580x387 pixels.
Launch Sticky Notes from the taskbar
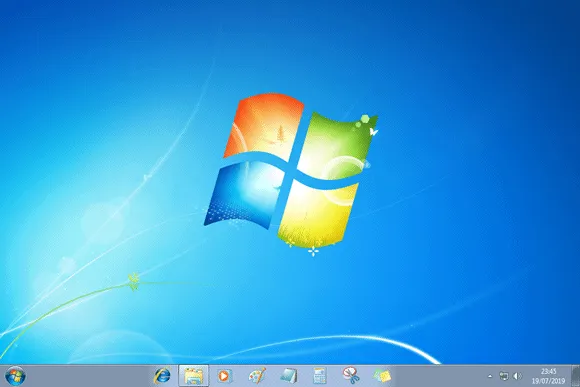pos(382,376)
